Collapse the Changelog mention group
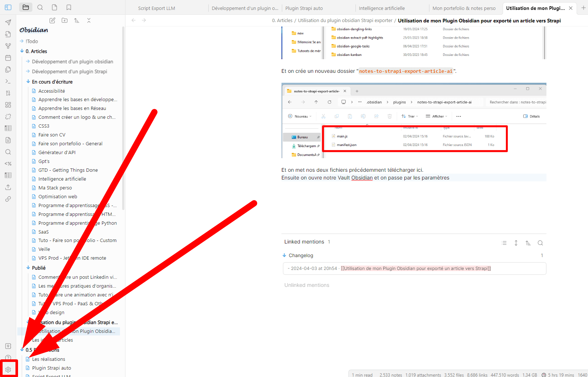This screenshot has width=588, height=377. coord(301,255)
